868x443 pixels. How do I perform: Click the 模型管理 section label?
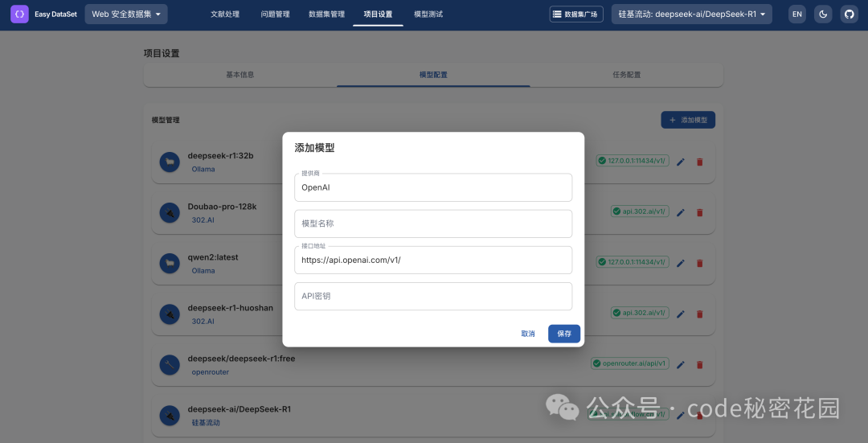(x=166, y=120)
